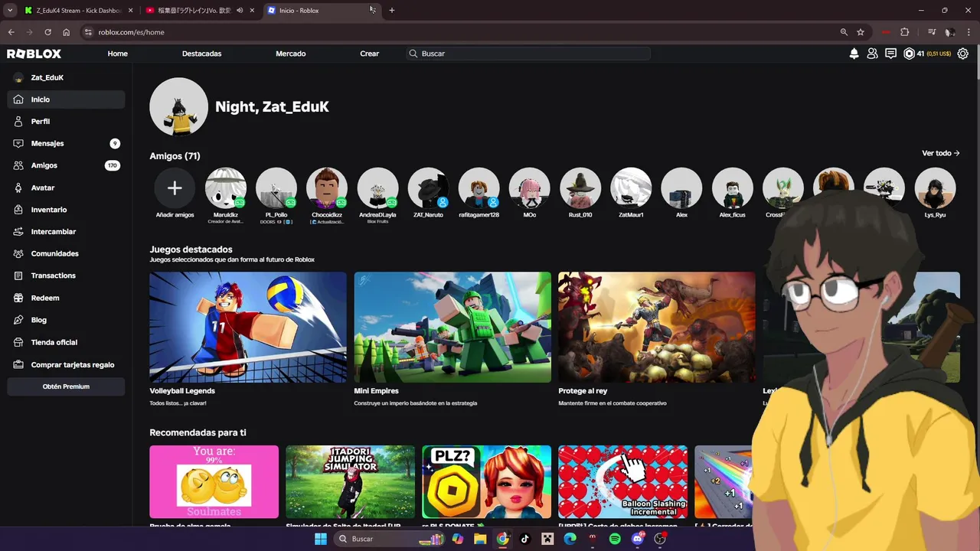Open the Balloon Slashing Incremental thumbnail
980x551 pixels.
[622, 482]
